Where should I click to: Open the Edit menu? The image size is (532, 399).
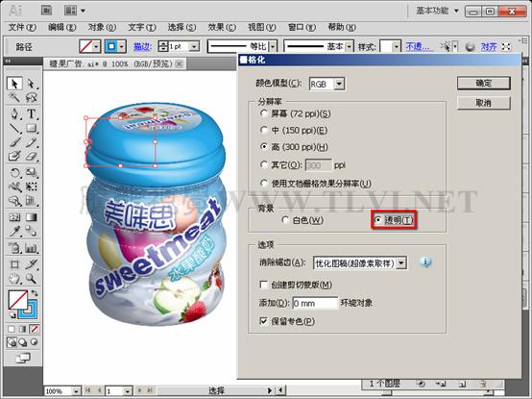(x=62, y=27)
